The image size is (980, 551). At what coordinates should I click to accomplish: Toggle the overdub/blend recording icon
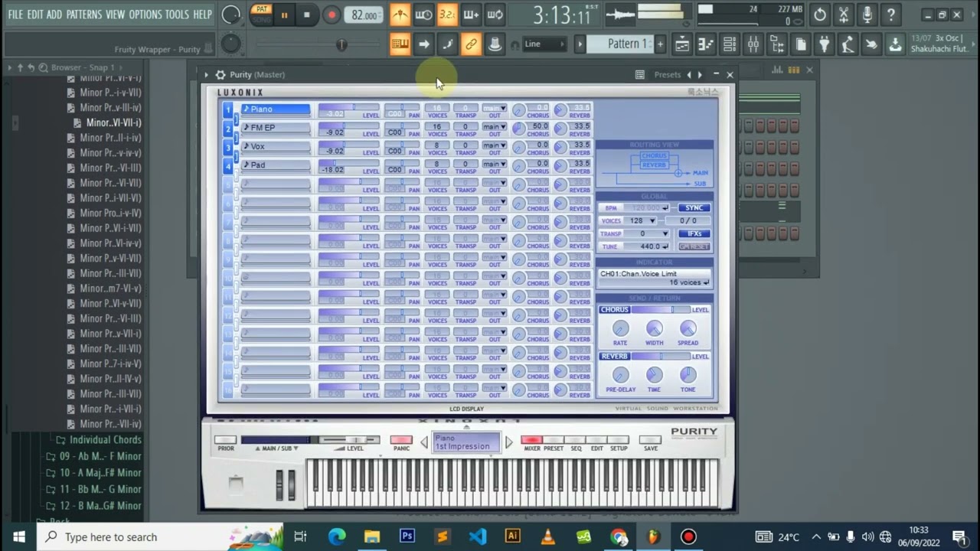pos(471,15)
